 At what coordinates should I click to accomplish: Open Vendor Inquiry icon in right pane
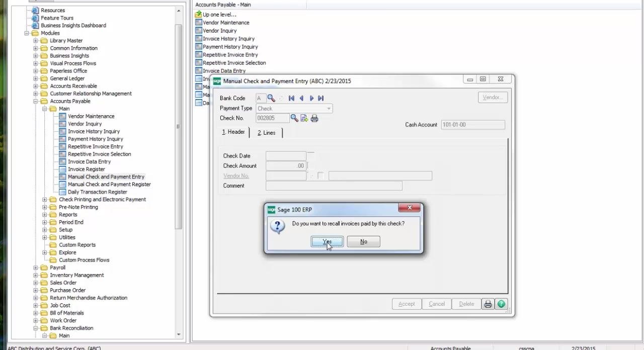[198, 31]
